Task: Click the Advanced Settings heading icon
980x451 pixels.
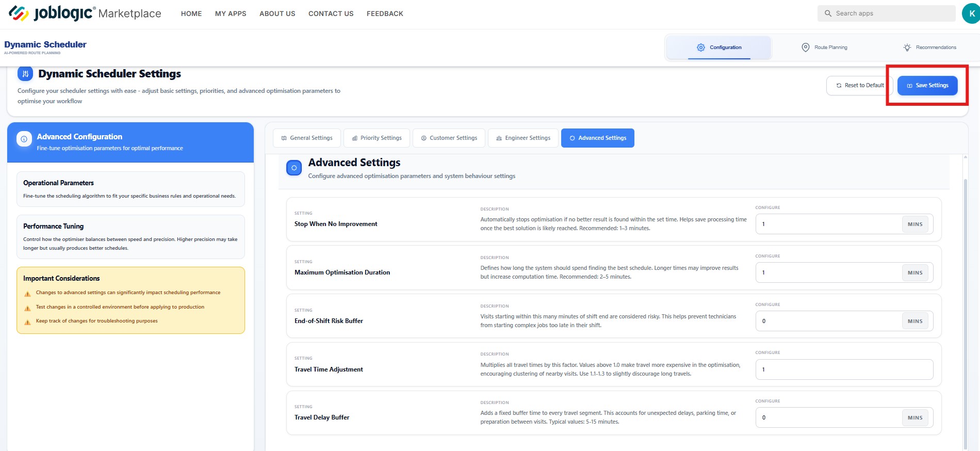Action: point(294,168)
